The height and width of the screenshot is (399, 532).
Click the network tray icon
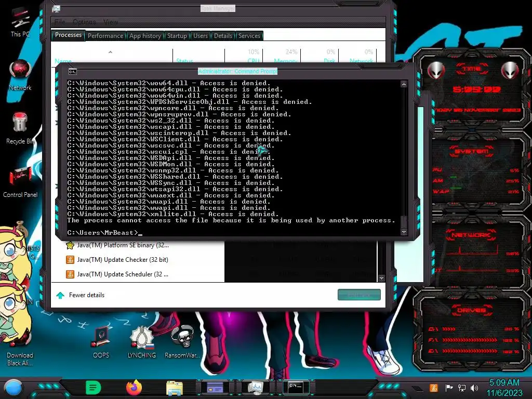tap(462, 388)
